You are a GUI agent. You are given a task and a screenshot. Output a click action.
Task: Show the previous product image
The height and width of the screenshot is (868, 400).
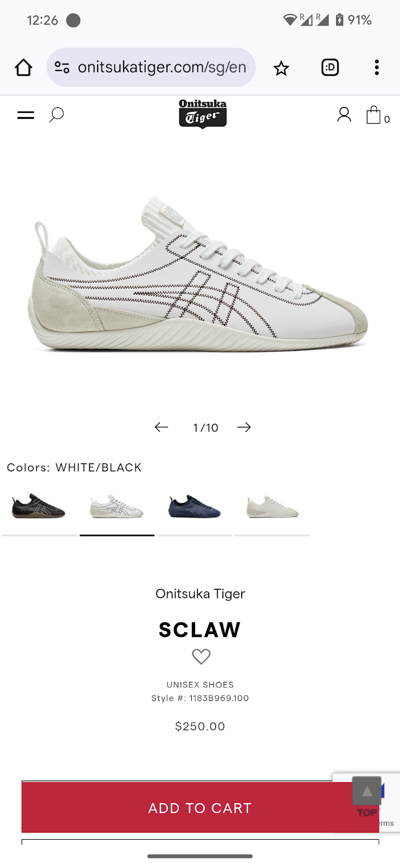click(x=162, y=427)
